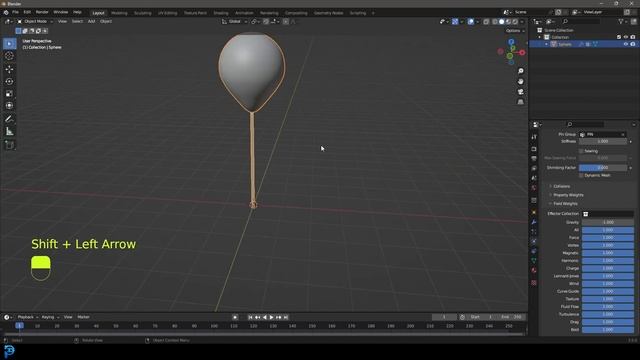Adjust the Wind field weight slider
Image resolution: width=640 pixels, height=360 pixels.
coord(608,284)
